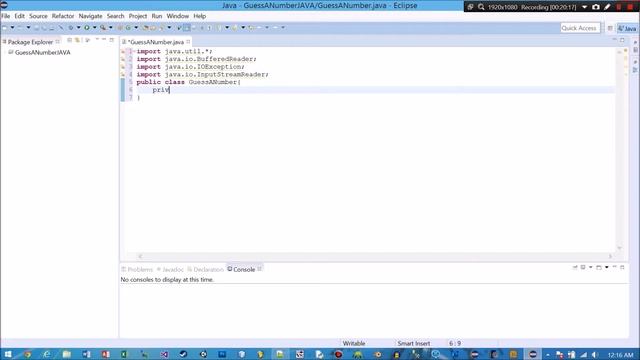Image resolution: width=640 pixels, height=360 pixels.
Task: Switch to the Java perspective button
Action: (x=627, y=29)
